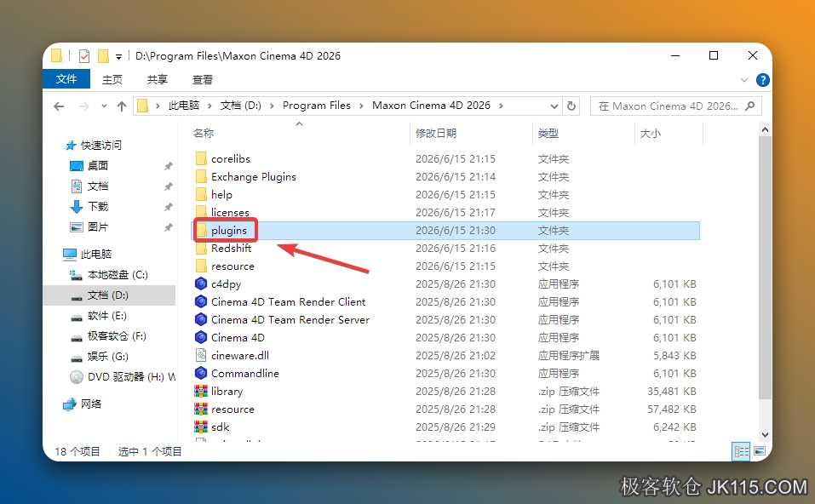Image resolution: width=815 pixels, height=504 pixels.
Task: Select the licenses folder name
Action: [230, 213]
